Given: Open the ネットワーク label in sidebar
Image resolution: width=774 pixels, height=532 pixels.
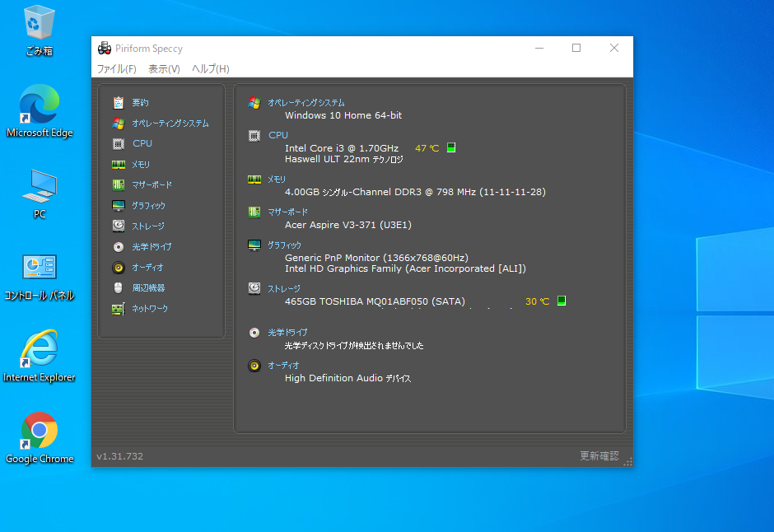Looking at the screenshot, I should (150, 309).
